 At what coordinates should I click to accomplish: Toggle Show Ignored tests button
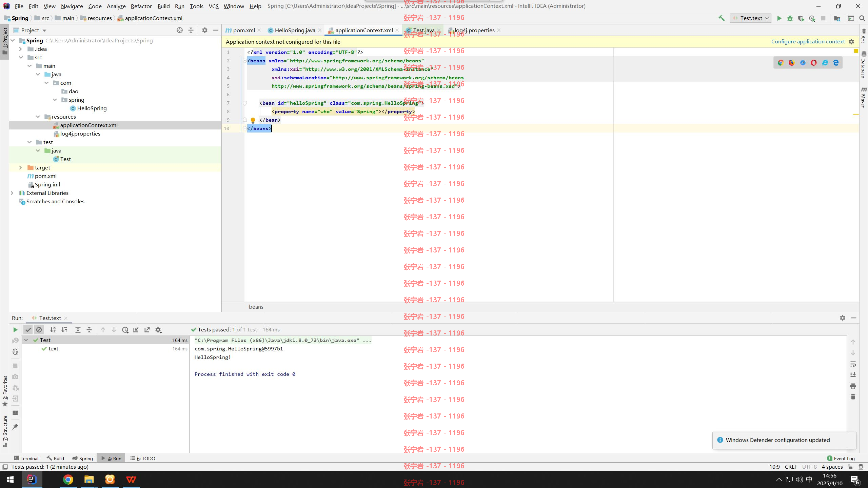pyautogui.click(x=39, y=330)
